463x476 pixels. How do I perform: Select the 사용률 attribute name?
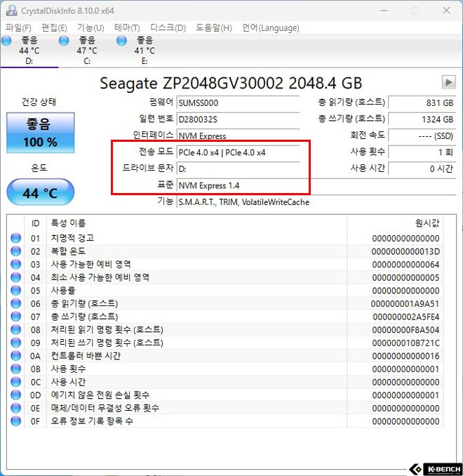(x=63, y=291)
